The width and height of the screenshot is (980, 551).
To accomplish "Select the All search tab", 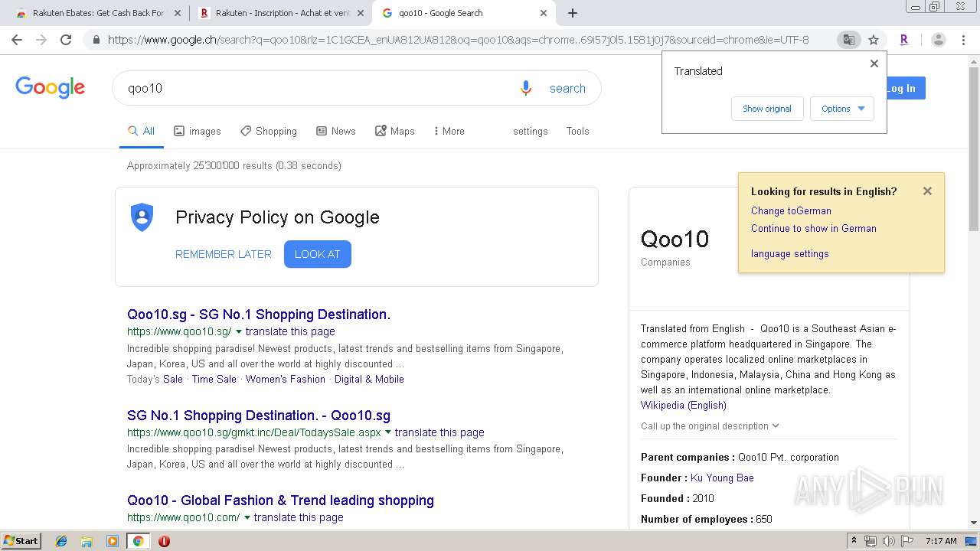I will pos(142,131).
